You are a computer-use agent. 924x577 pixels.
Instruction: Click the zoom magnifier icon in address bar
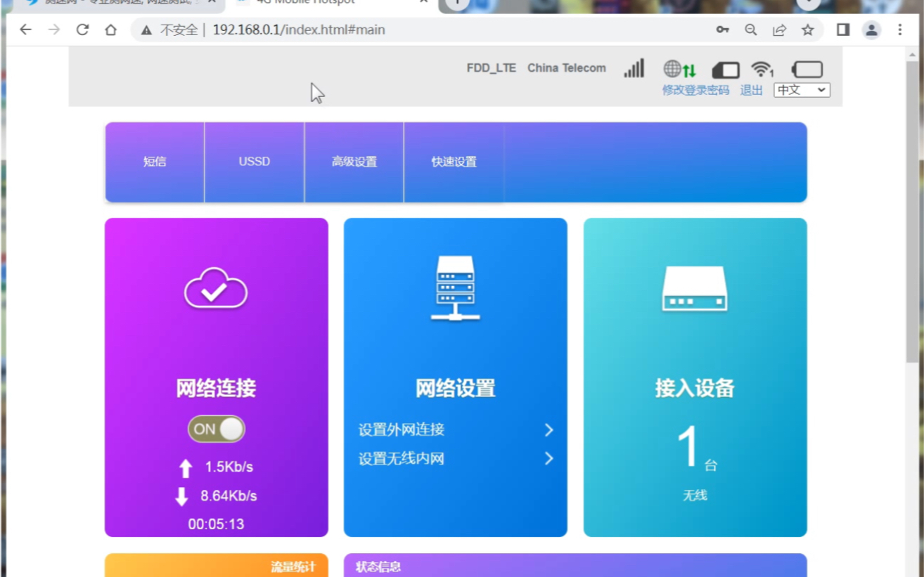[750, 30]
